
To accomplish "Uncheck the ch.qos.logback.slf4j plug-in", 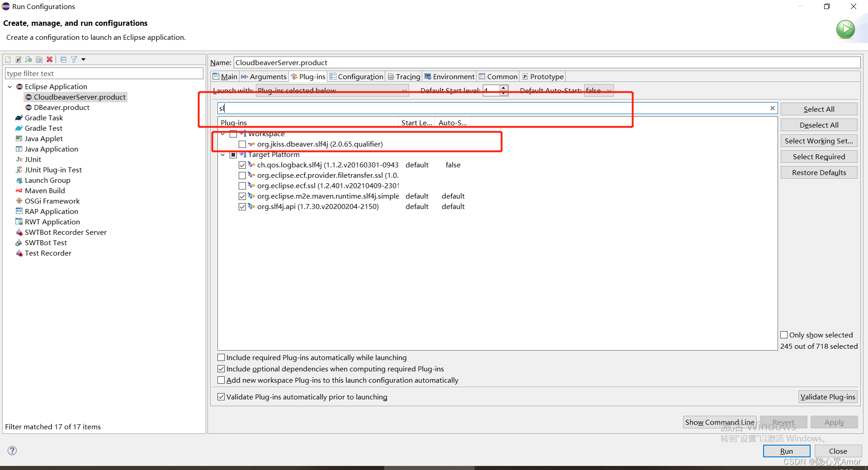I will 242,165.
